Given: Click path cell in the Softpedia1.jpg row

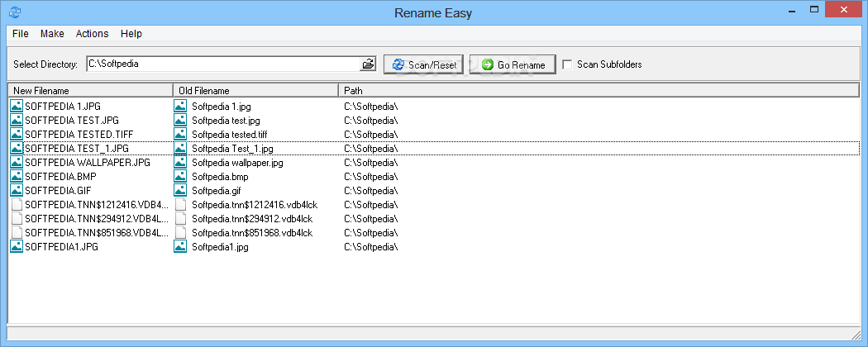Looking at the screenshot, I should point(371,247).
